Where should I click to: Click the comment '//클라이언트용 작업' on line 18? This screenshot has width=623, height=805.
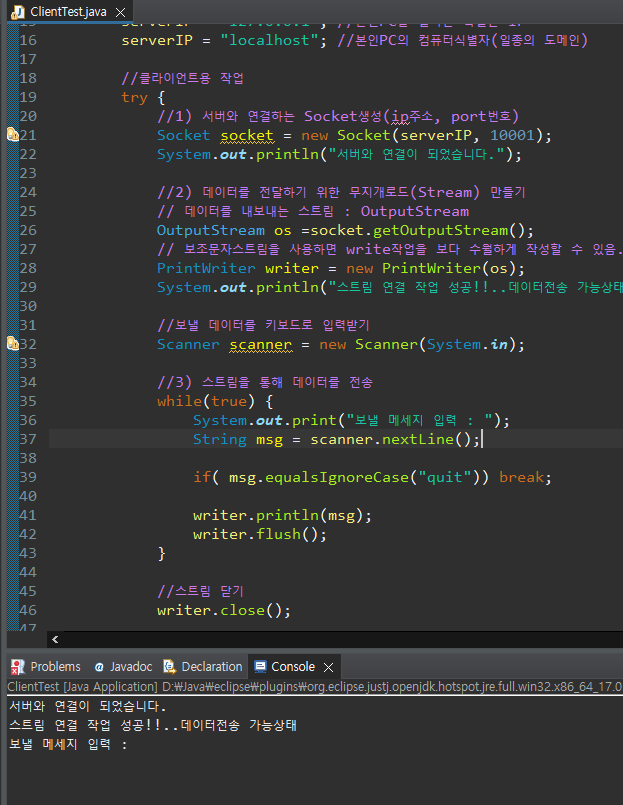pyautogui.click(x=182, y=78)
